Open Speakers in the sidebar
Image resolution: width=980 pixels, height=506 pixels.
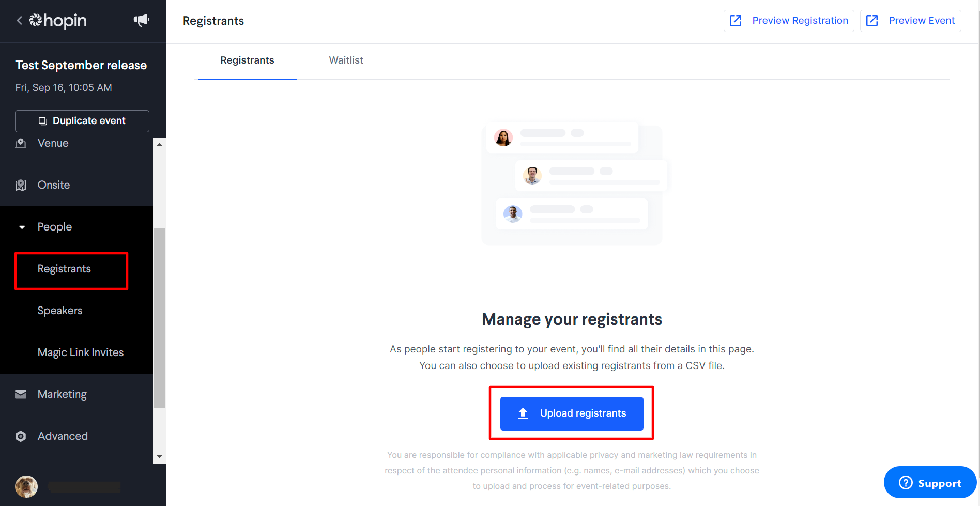coord(60,311)
